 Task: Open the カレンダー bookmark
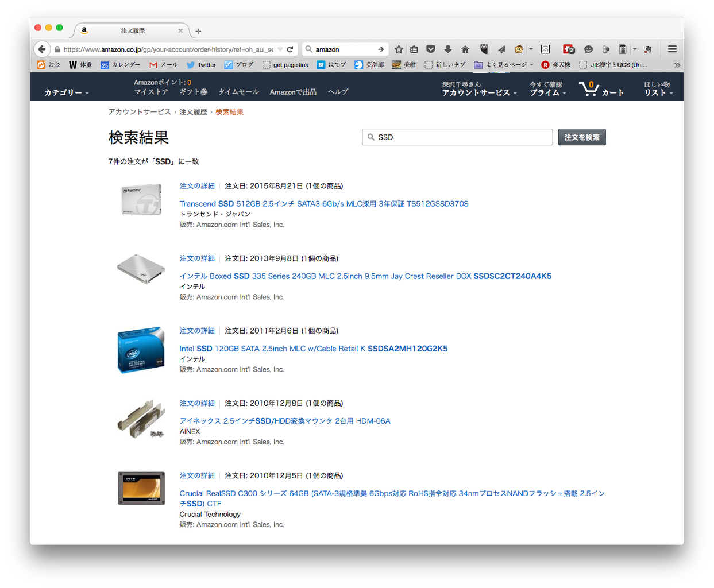121,65
